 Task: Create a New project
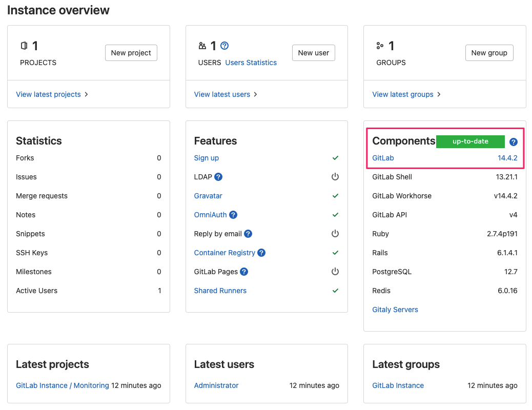click(x=131, y=53)
